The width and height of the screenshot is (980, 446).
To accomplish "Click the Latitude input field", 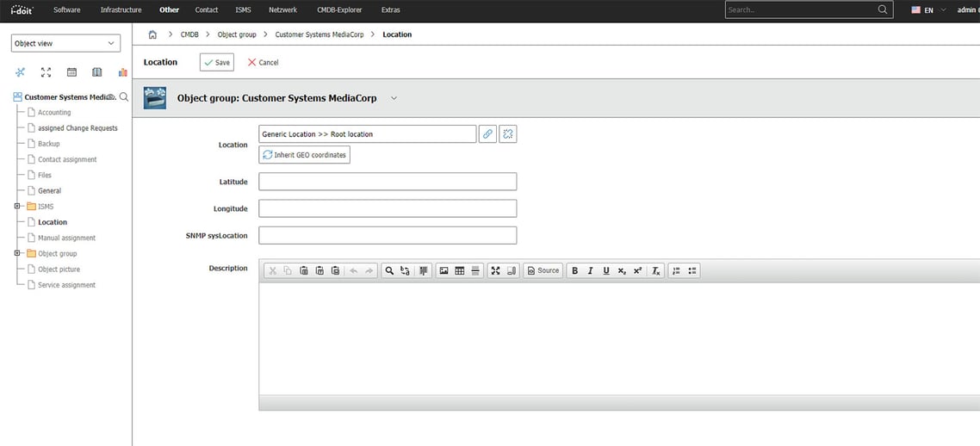I will [388, 182].
